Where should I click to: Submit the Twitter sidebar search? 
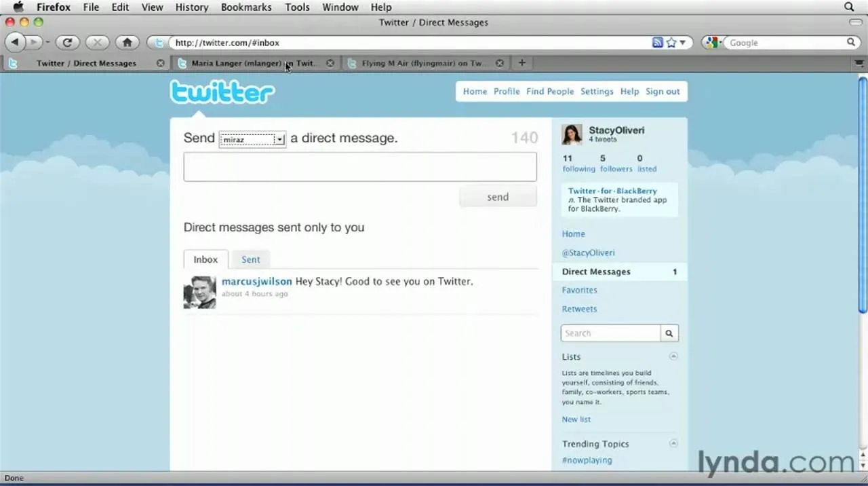point(669,333)
